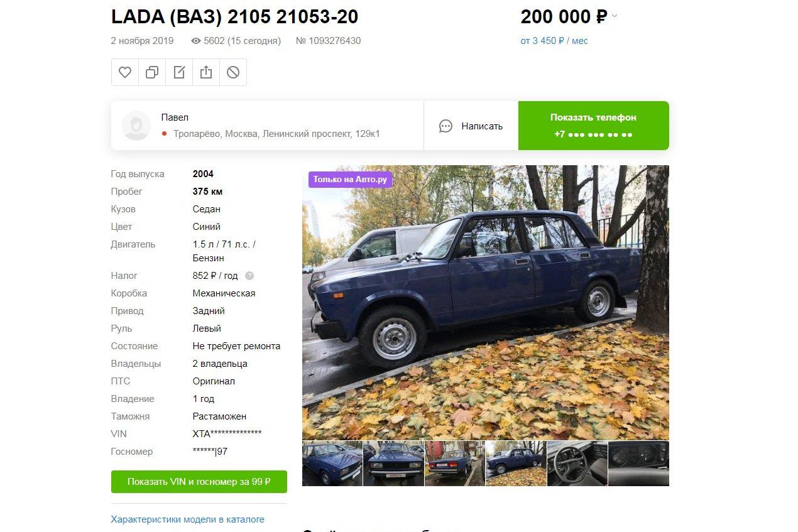Expand price history arrow beside 200 000 ₽

615,16
